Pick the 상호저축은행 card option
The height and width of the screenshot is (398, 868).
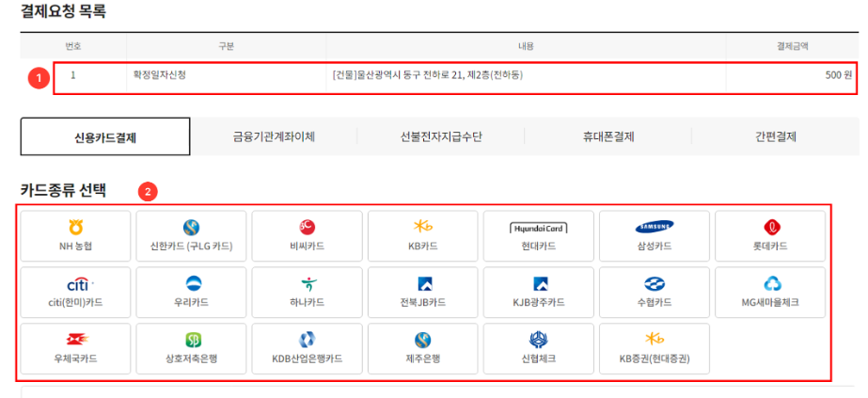pos(191,349)
